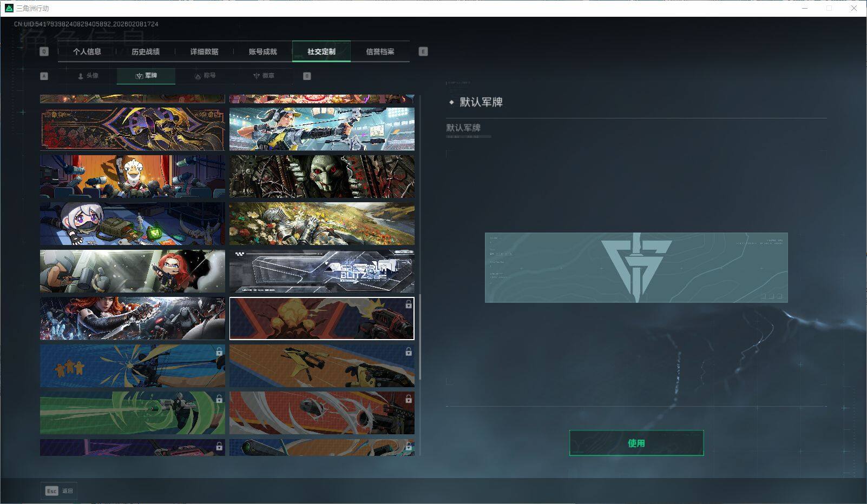Click lock icon on green sniper dog tag

coord(219,399)
